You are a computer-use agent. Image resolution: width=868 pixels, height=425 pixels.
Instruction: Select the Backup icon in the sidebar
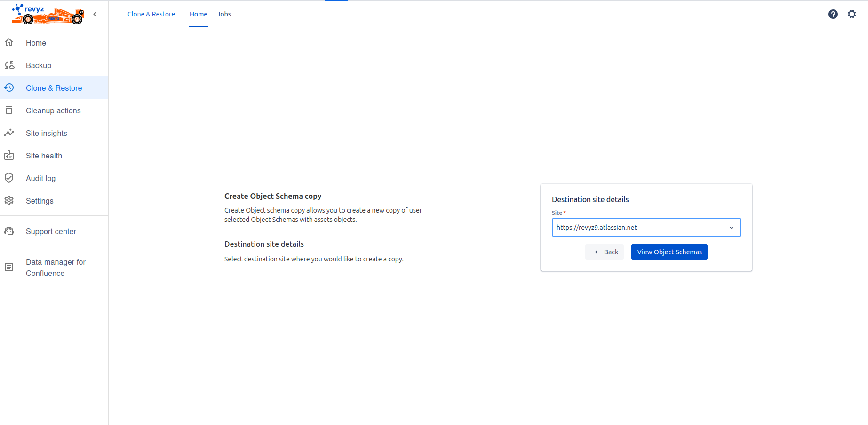[x=9, y=65]
